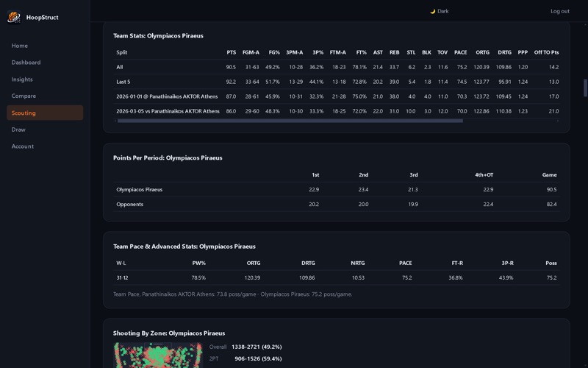Open Draw in the sidebar
This screenshot has width=588, height=368.
tap(45, 130)
